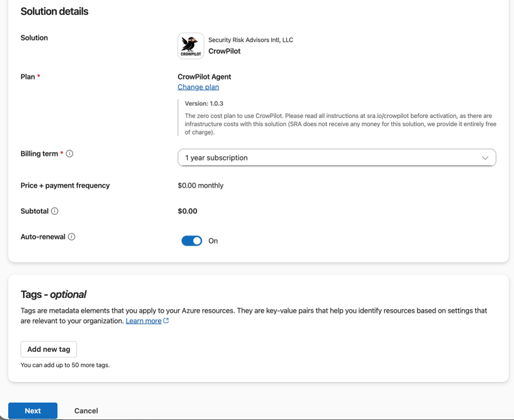
Task: Click the Version 1.0.3 text
Action: click(204, 103)
